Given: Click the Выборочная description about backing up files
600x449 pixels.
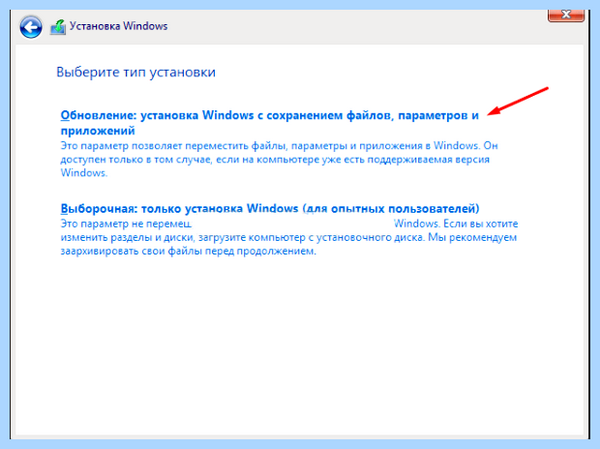Looking at the screenshot, I should (289, 237).
